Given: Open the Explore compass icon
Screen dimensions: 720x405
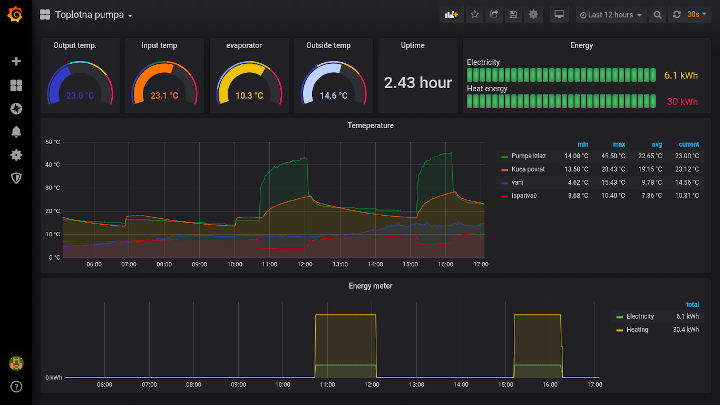Looking at the screenshot, I should coord(16,108).
